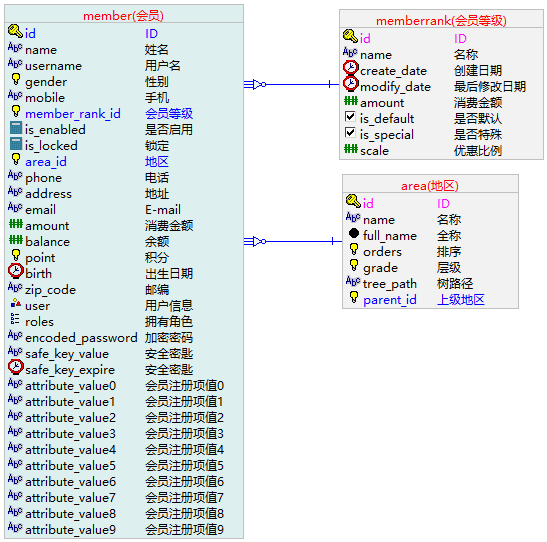Toggle the is_default checkbox icon
This screenshot has height=542, width=547.
[x=350, y=116]
